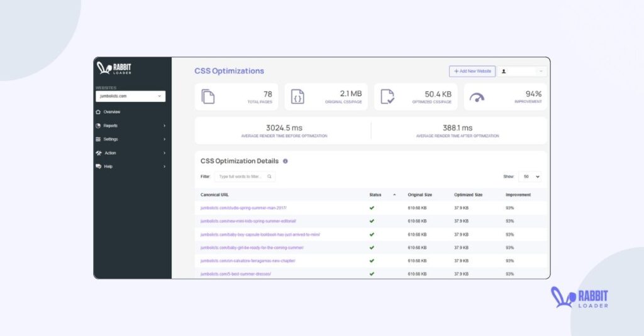This screenshot has height=336, width=644.
Task: Click the pie chart icon beside Reports
Action: pos(98,126)
